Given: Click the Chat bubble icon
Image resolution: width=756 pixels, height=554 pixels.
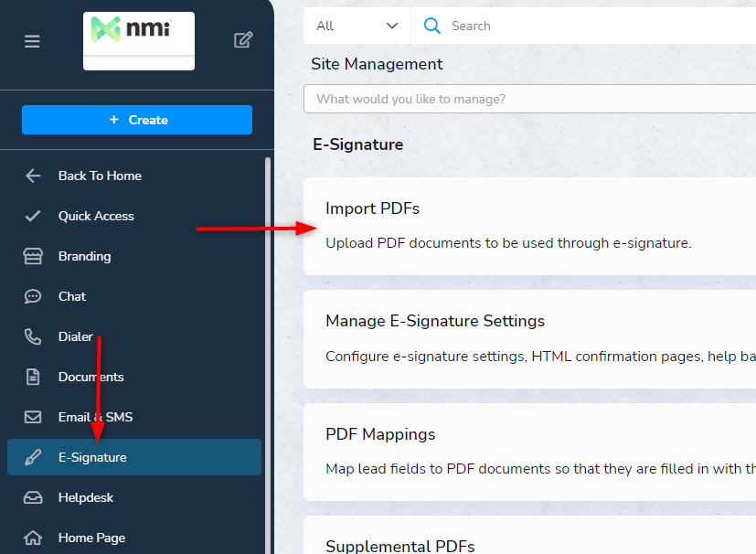Looking at the screenshot, I should point(33,296).
